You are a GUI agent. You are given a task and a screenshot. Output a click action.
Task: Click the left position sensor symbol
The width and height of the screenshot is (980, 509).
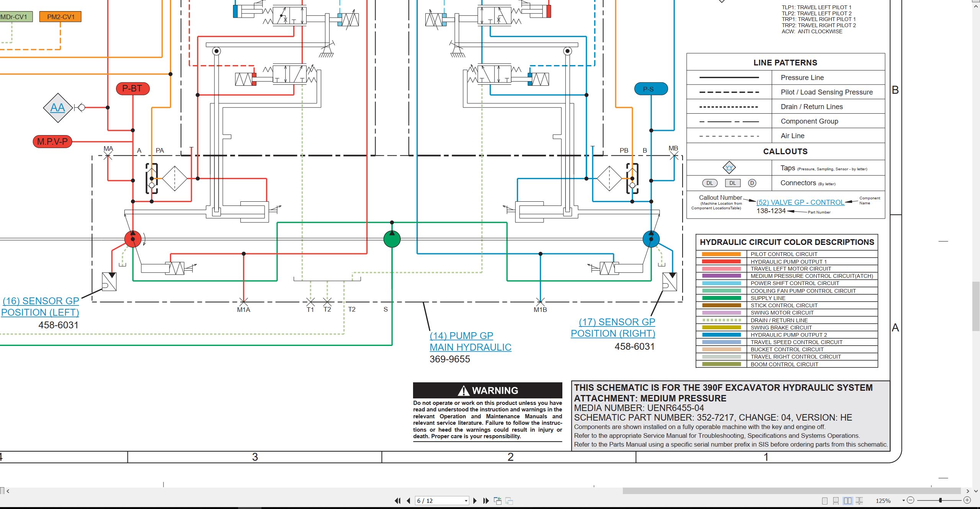pos(109,282)
